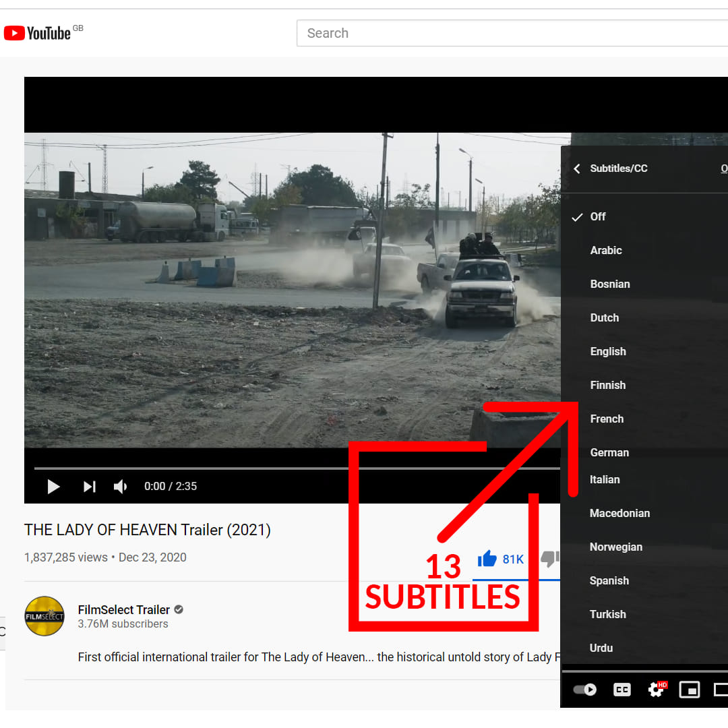Screen dimensions: 728x728
Task: Open FilmSelect Trailer channel avatar
Action: 44,616
